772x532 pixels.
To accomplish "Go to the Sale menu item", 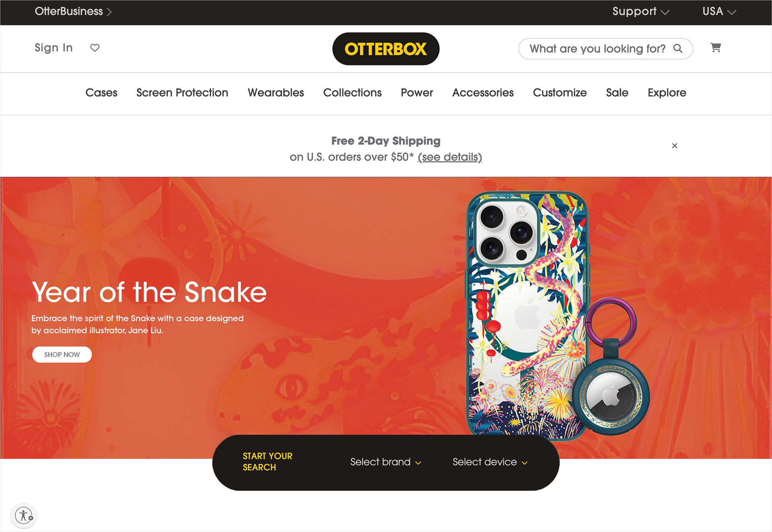I will coord(617,93).
